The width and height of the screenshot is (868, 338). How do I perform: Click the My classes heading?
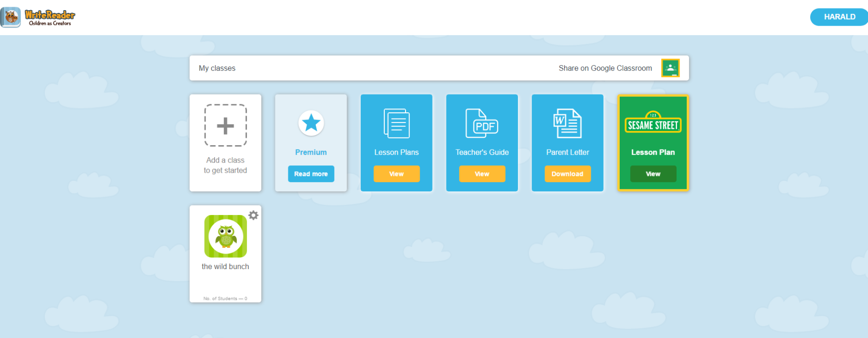[x=217, y=68]
